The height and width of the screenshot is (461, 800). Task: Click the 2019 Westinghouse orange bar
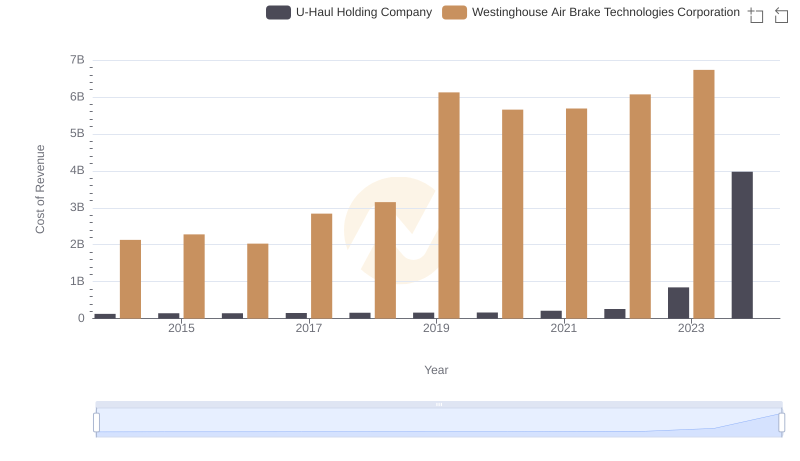tap(449, 206)
